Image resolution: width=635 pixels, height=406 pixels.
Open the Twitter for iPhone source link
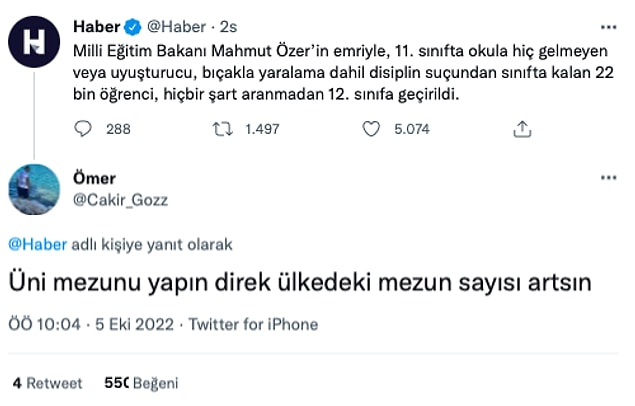click(x=253, y=324)
